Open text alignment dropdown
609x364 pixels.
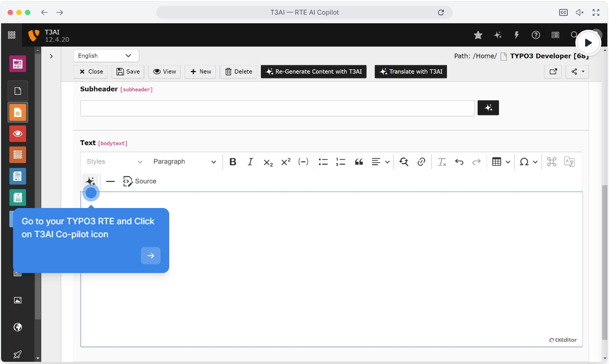click(x=380, y=162)
